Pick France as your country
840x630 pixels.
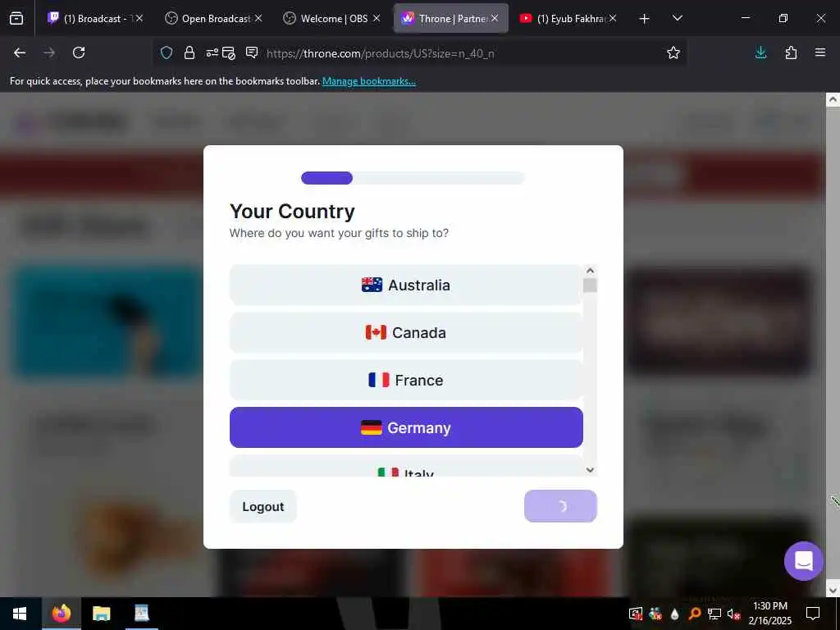(x=406, y=381)
